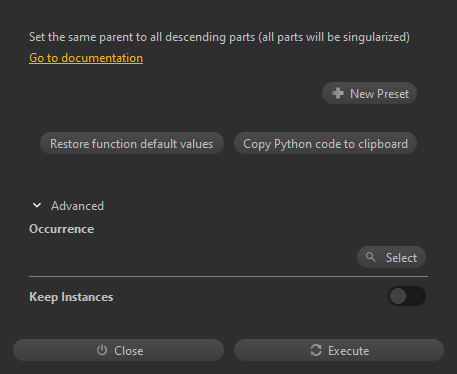
Task: Open the Go to documentation link
Action: pyautogui.click(x=86, y=58)
